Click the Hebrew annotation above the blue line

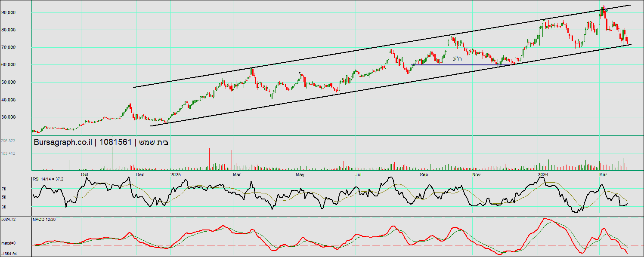point(457,59)
